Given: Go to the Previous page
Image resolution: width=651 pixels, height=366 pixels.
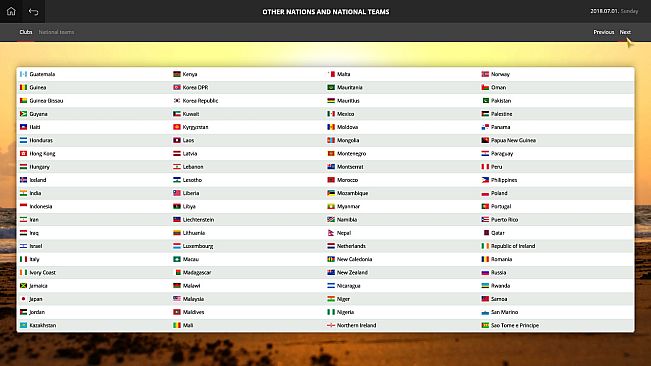Looking at the screenshot, I should coord(604,32).
